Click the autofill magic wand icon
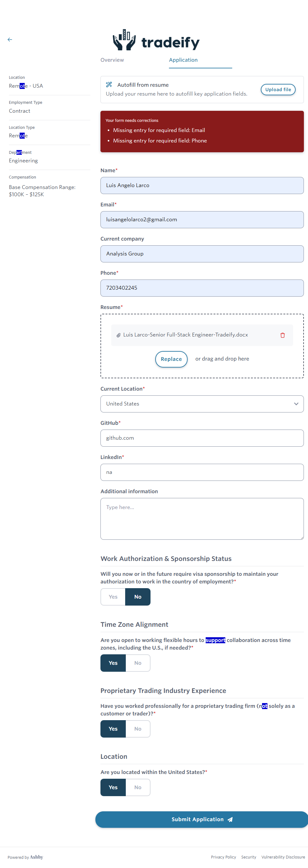308x868 pixels. click(x=109, y=85)
